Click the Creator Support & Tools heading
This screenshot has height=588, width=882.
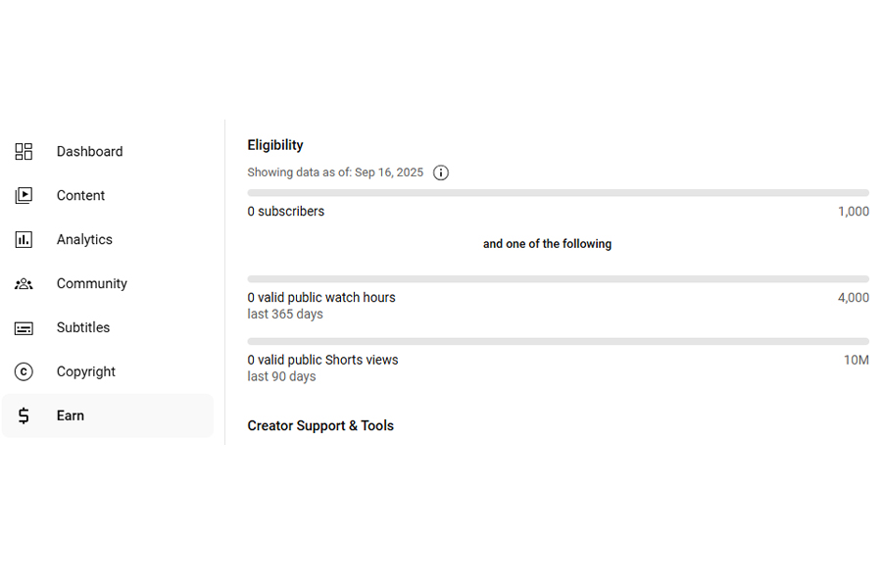tap(320, 426)
